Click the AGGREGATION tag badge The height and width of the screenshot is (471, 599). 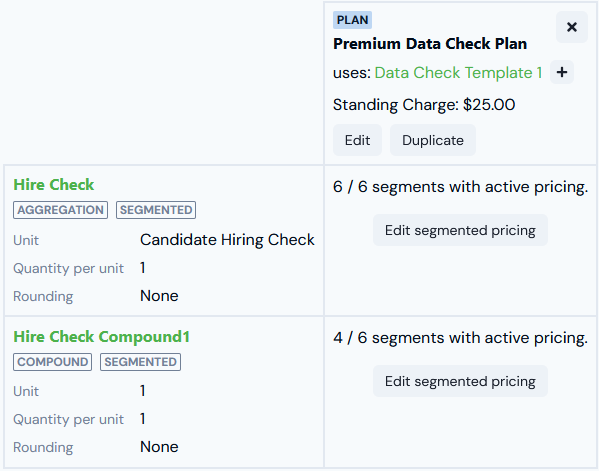pos(60,210)
